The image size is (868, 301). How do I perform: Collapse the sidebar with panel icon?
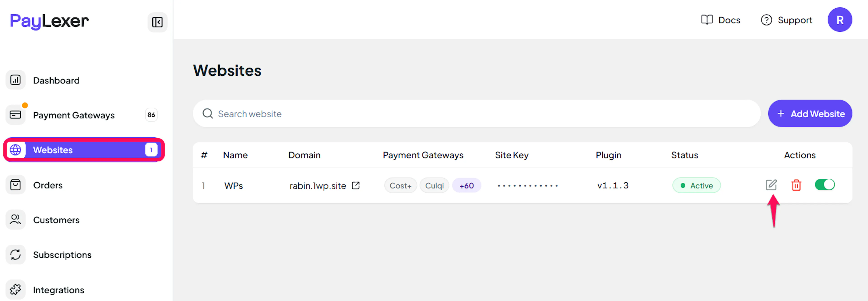[x=157, y=22]
